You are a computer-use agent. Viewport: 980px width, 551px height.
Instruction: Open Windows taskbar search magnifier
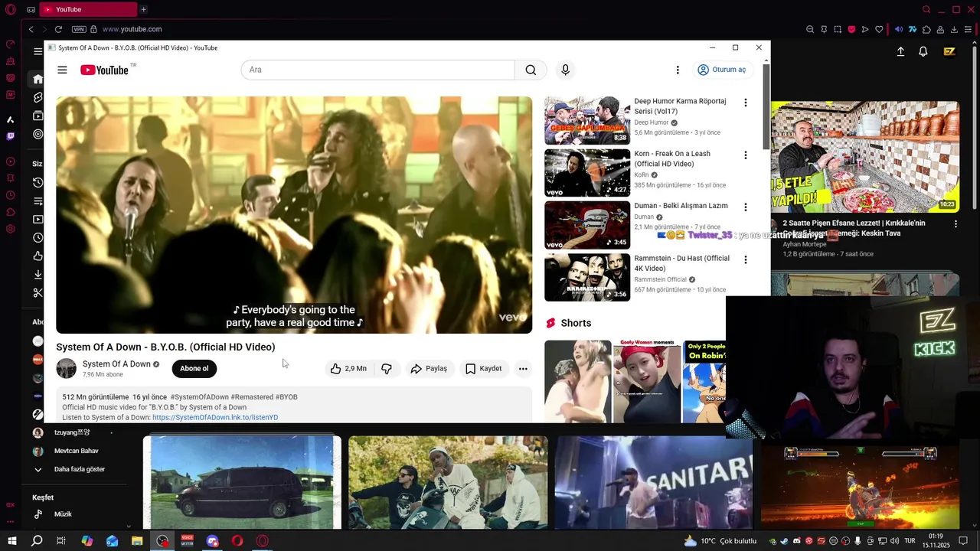click(x=36, y=541)
